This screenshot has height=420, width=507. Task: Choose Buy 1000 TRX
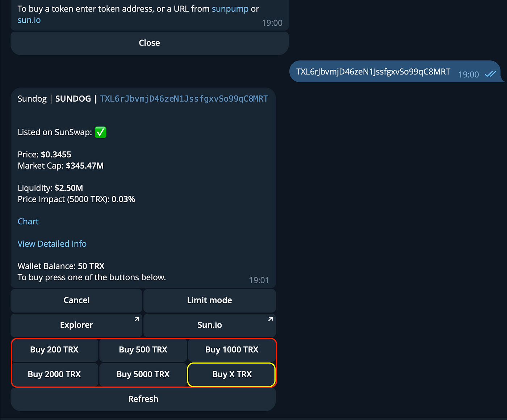click(232, 350)
